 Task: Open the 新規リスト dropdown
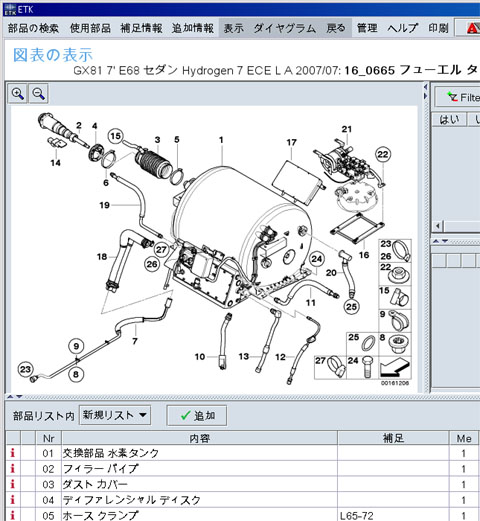tap(115, 415)
